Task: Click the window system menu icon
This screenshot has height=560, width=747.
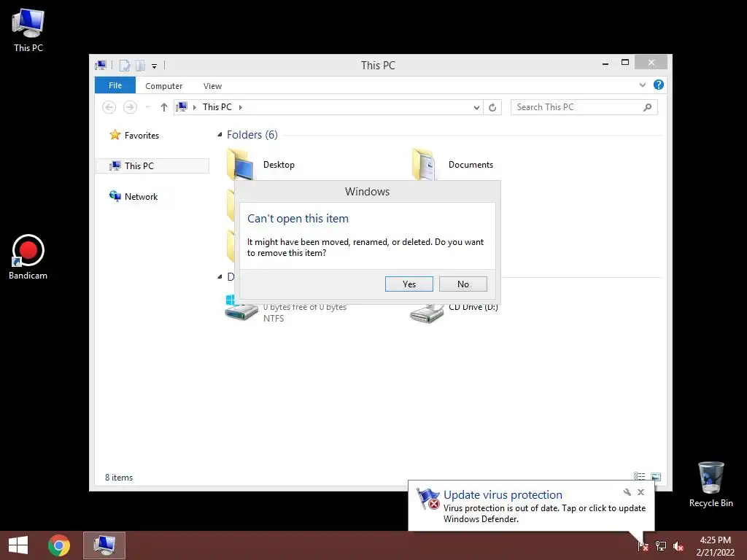Action: (101, 65)
